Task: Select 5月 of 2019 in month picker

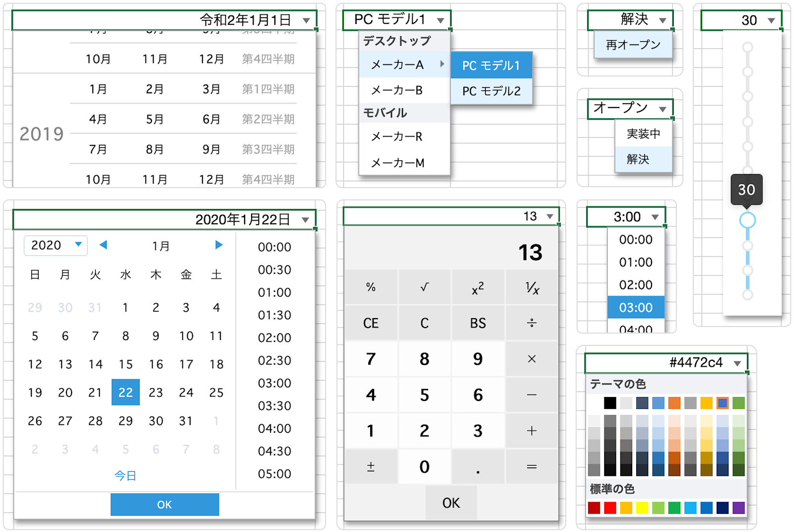Action: [155, 119]
